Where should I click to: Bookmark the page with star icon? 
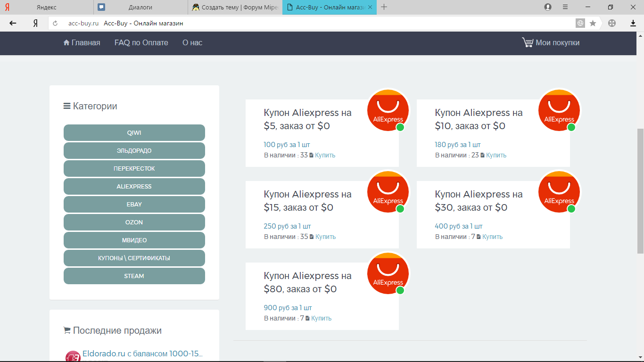click(593, 23)
